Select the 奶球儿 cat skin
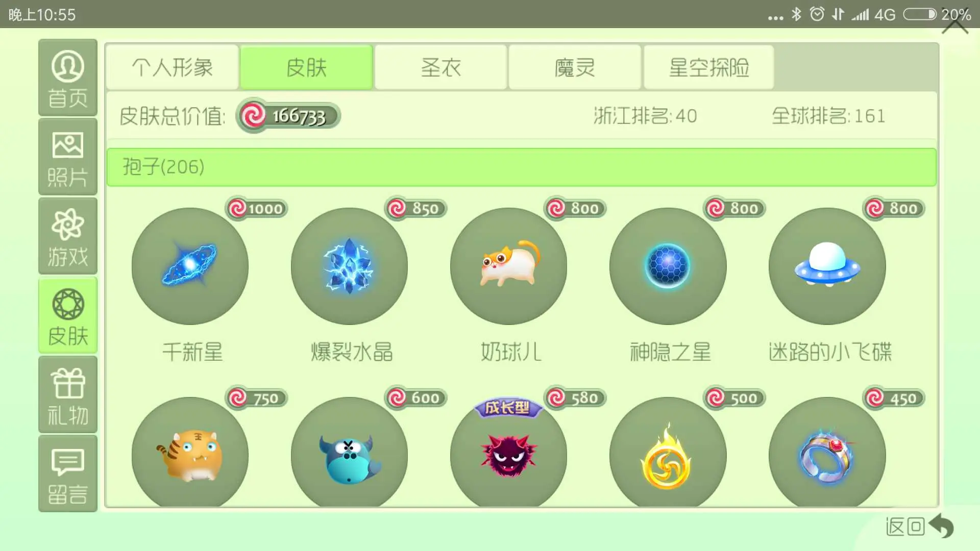The image size is (980, 551). tap(508, 266)
